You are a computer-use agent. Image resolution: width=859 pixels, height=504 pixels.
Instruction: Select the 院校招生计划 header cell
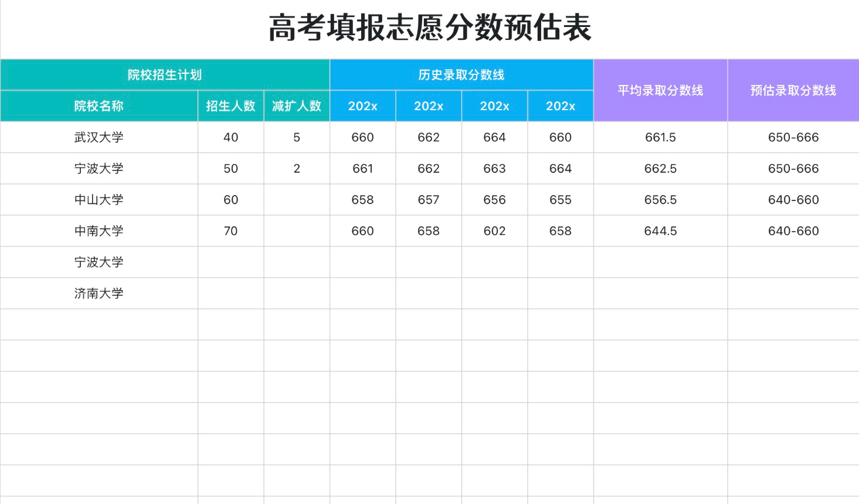tap(165, 75)
